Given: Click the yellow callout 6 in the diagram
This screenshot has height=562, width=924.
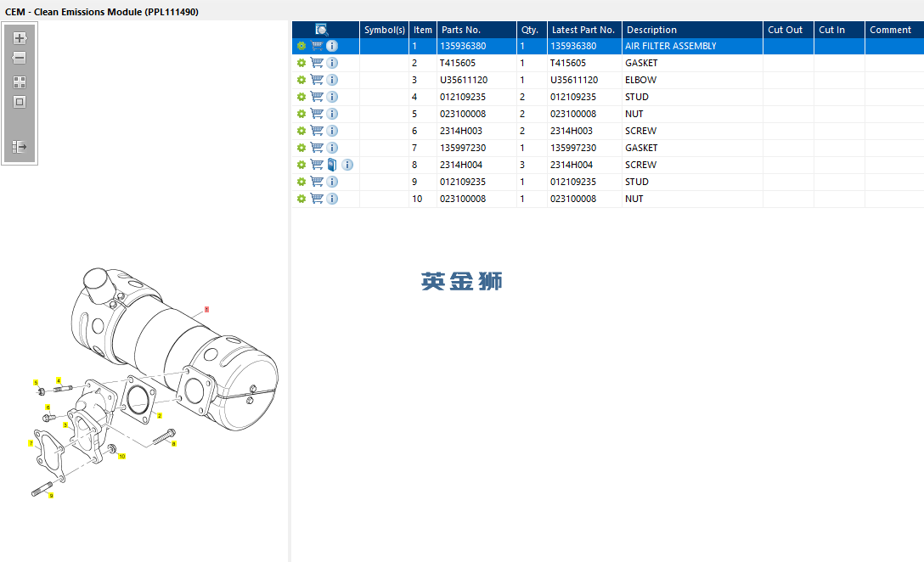Looking at the screenshot, I should (48, 407).
